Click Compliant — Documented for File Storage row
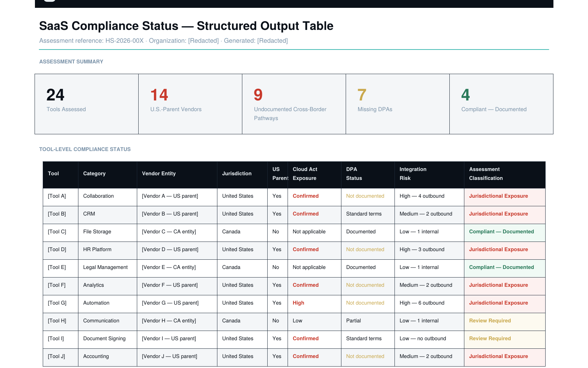The width and height of the screenshot is (588, 368). [501, 232]
